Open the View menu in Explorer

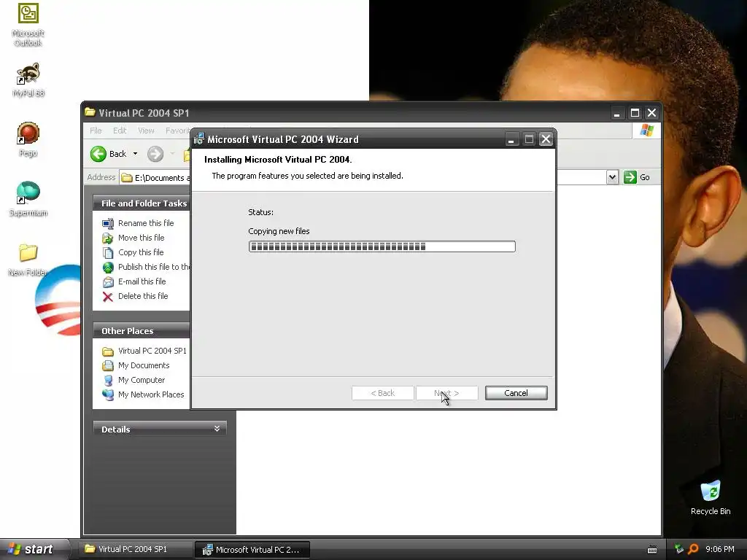(146, 131)
